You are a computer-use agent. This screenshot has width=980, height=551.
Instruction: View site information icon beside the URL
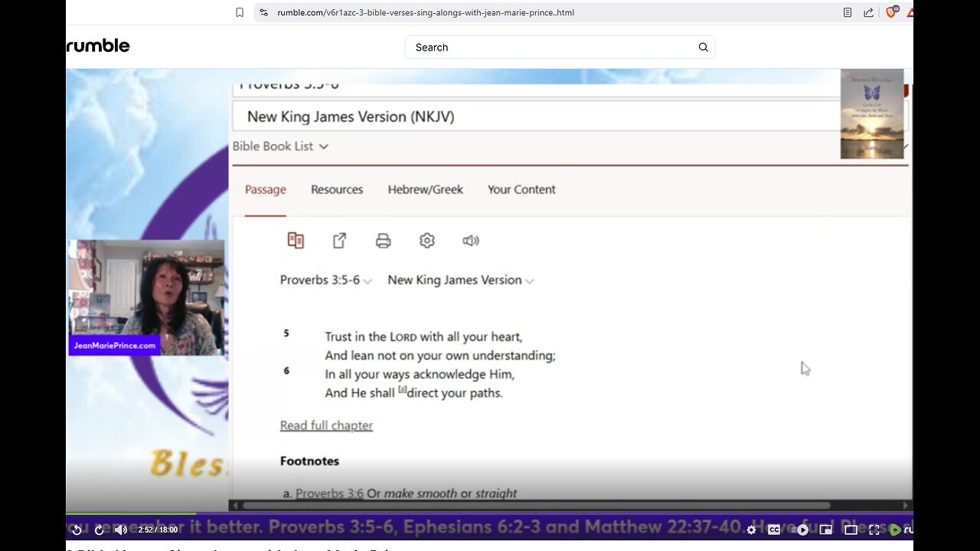pos(264,12)
